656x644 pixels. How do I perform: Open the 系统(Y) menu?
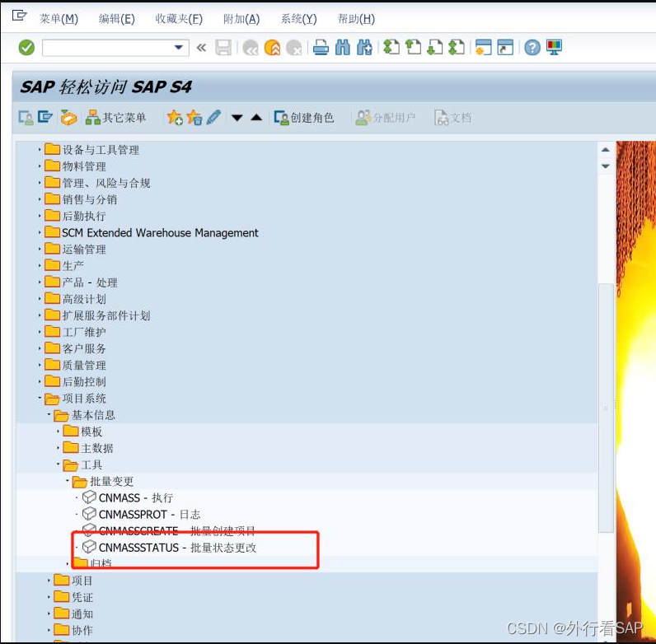pyautogui.click(x=298, y=19)
